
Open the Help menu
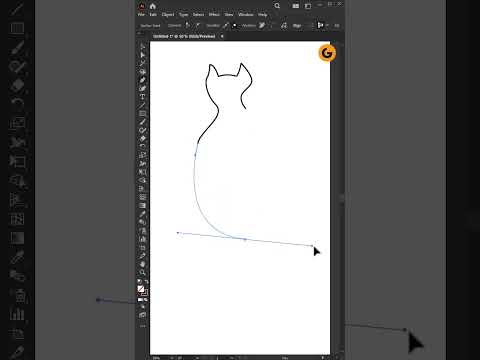tap(263, 15)
